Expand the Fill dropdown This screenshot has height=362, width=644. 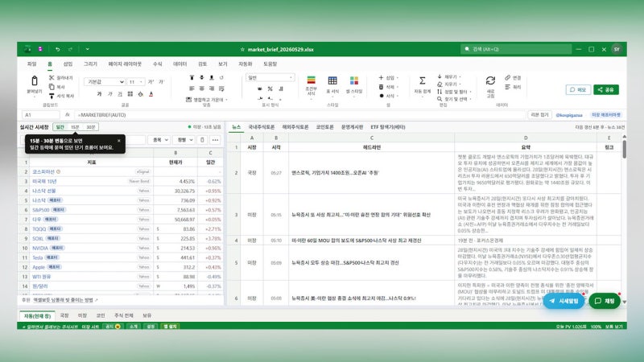click(460, 76)
